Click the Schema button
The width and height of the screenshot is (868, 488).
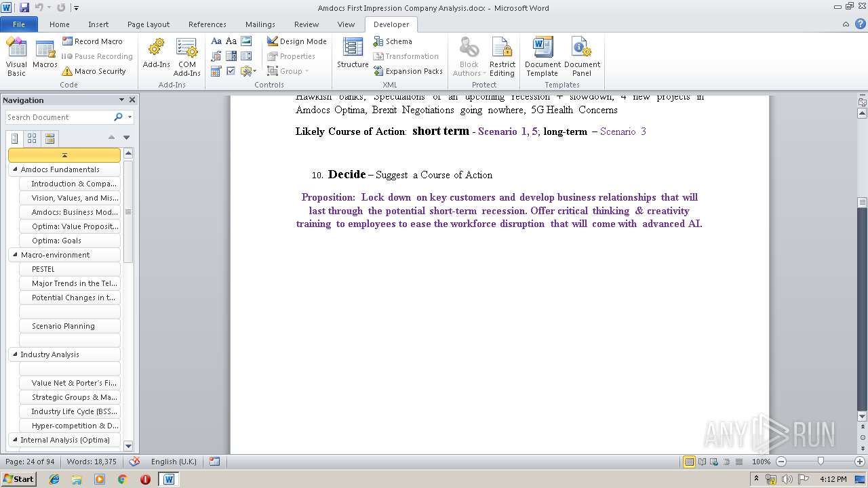coord(393,41)
